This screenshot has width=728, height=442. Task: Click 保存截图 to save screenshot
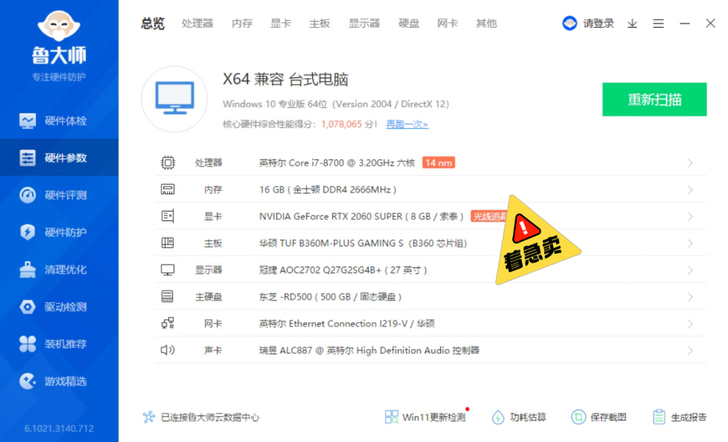point(598,417)
